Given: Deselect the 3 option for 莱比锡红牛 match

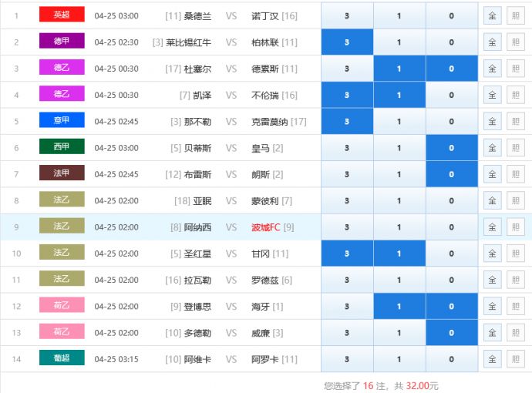Looking at the screenshot, I should (x=346, y=42).
